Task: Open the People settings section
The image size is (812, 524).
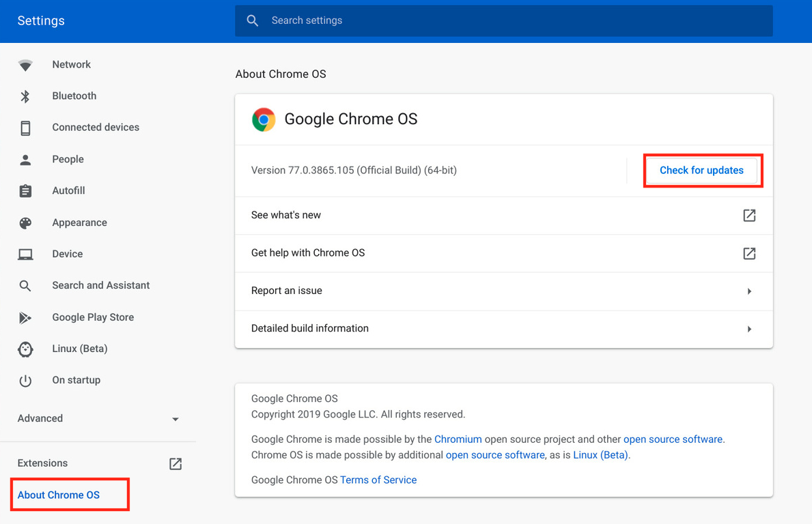Action: [x=68, y=160]
